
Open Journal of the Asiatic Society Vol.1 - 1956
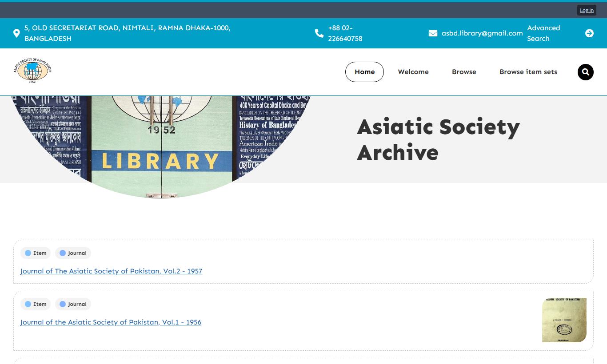(x=111, y=322)
